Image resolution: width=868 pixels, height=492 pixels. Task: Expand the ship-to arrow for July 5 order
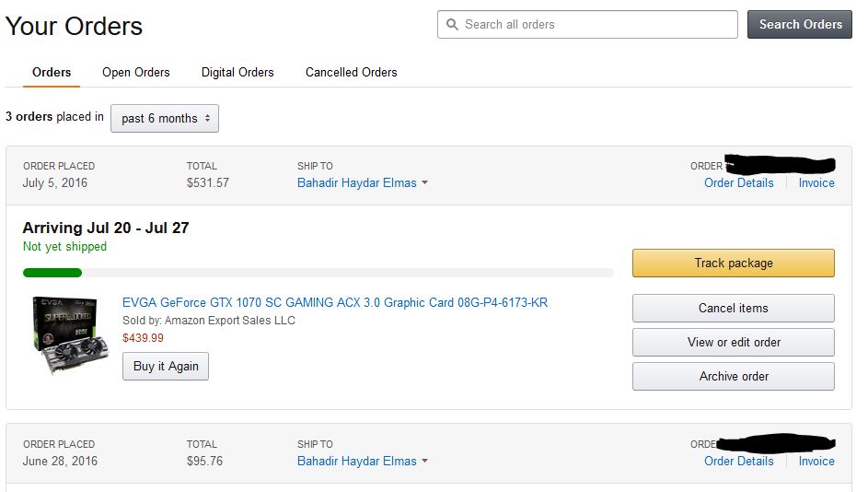424,182
